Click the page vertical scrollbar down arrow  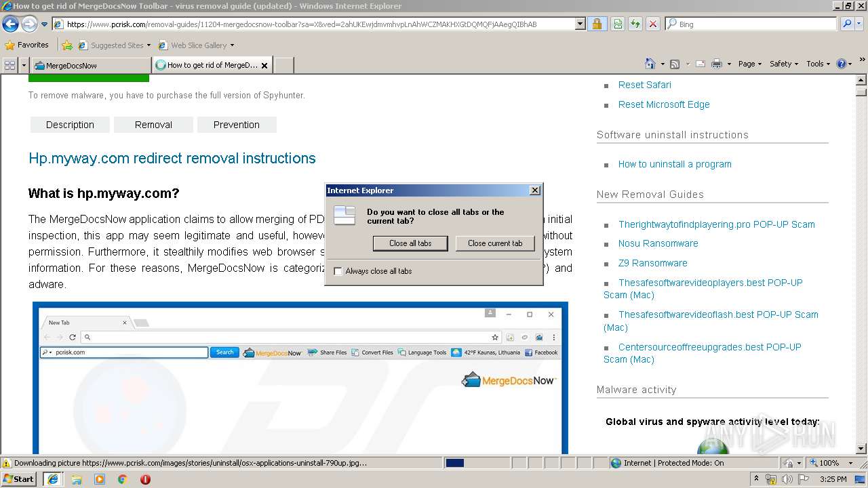(x=861, y=449)
